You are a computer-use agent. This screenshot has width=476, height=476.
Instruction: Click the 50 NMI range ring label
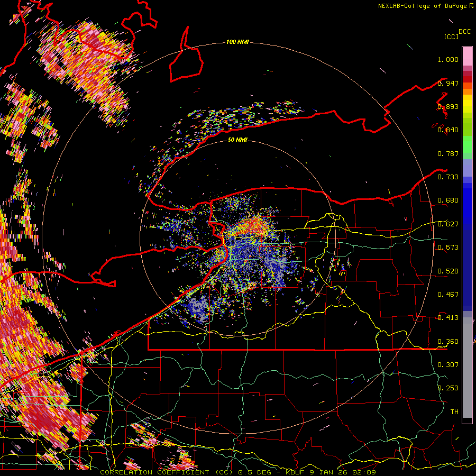tap(237, 140)
